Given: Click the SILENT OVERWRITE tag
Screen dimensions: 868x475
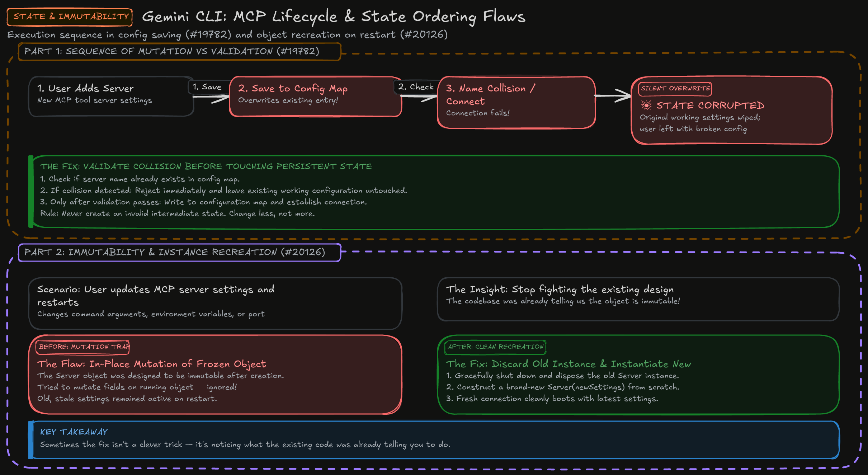Looking at the screenshot, I should pos(675,89).
